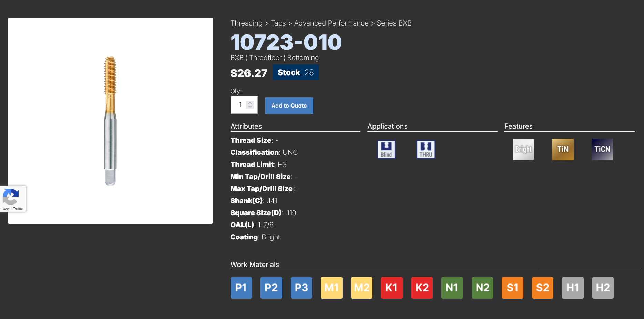
Task: Click the tap product image
Action: click(x=110, y=121)
